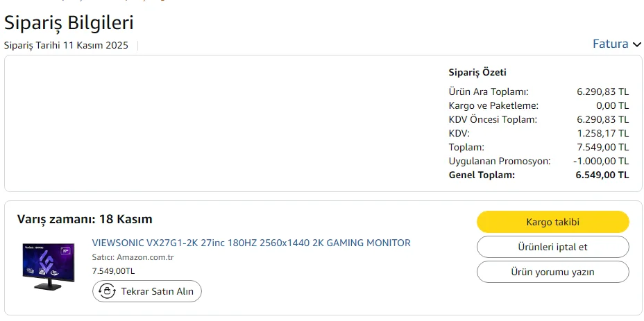Viewport: 644px width, 321px height.
Task: Click the buy-again circular arrow icon
Action: [x=107, y=291]
